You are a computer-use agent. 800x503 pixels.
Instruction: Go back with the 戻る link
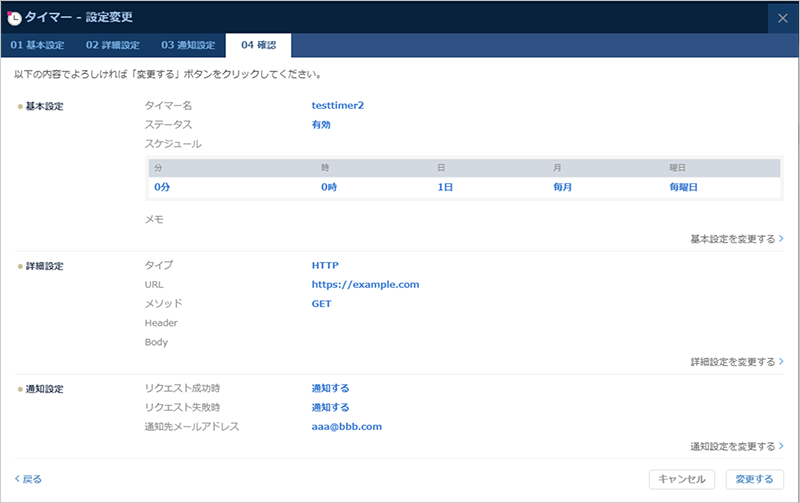[28, 479]
